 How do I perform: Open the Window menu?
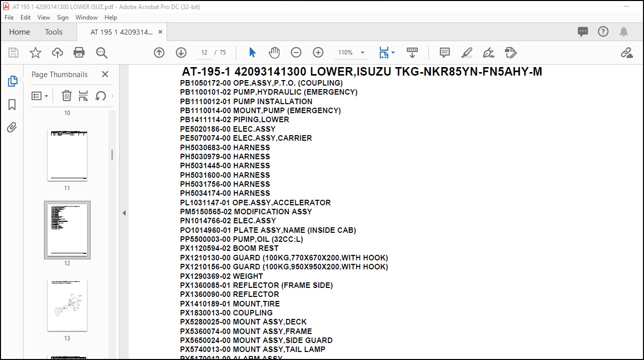coord(87,17)
